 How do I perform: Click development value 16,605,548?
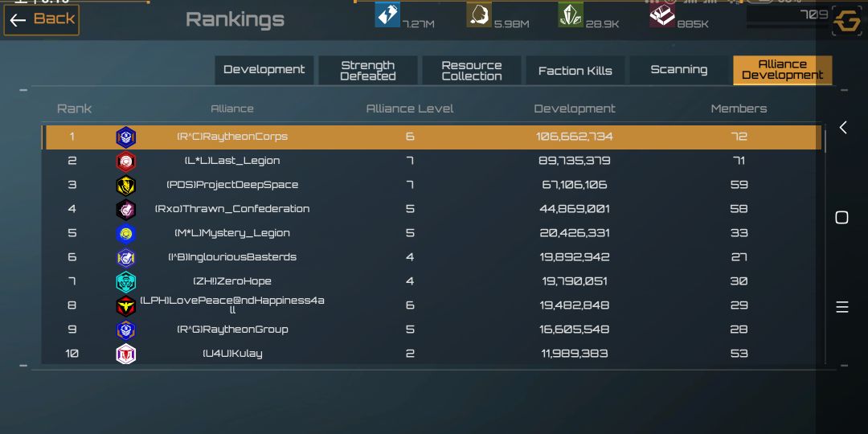pyautogui.click(x=575, y=330)
